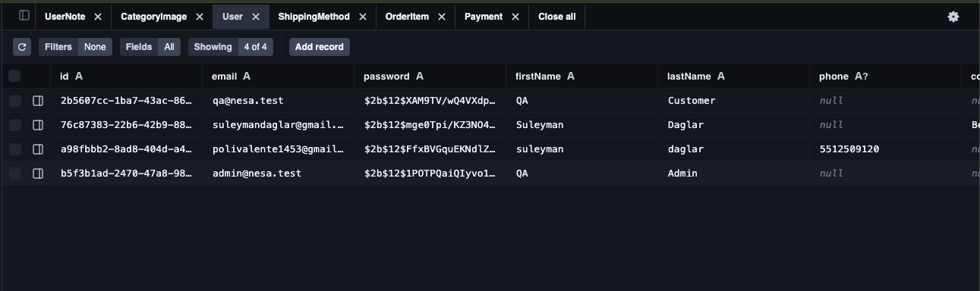
Task: Select id cell b5f3b1ad-2470-47a8
Action: 126,174
